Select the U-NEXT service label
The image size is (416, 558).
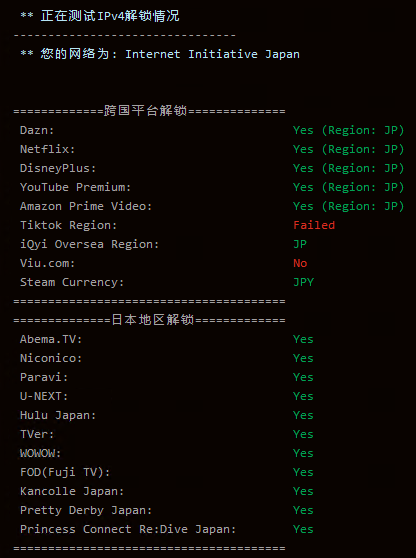[44, 396]
